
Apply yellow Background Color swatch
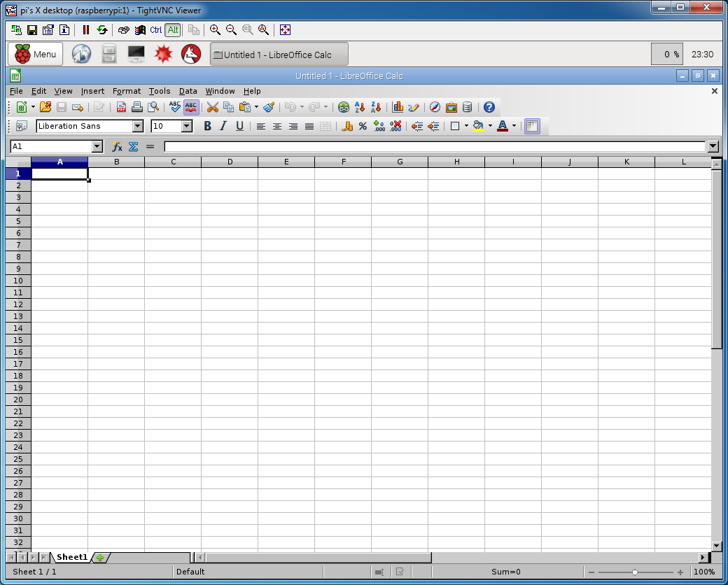click(479, 126)
